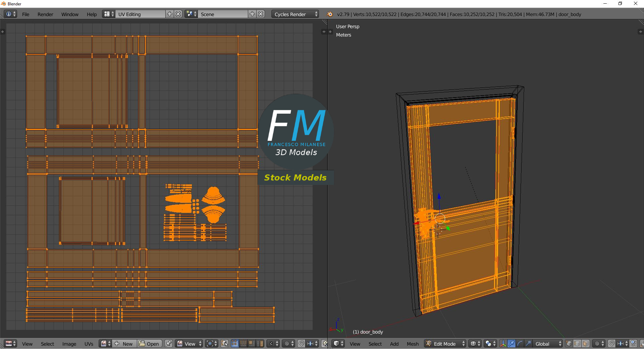Open UV editor proportional editing selector
This screenshot has height=349, width=644.
click(288, 344)
